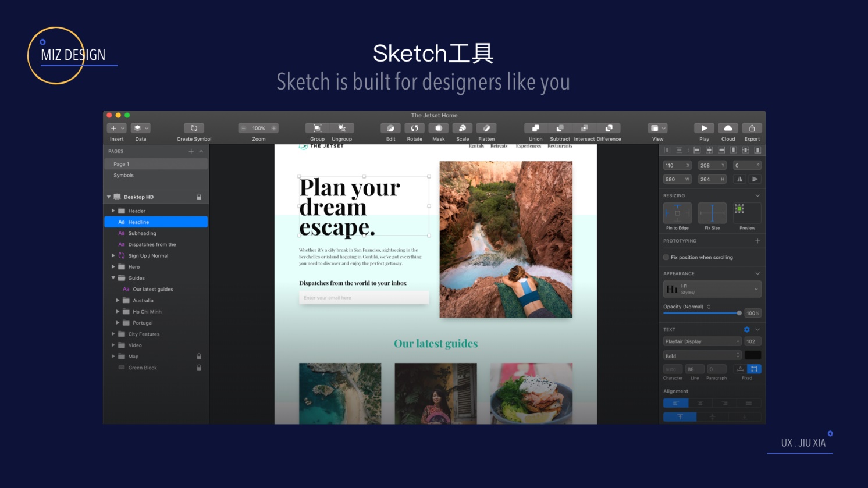This screenshot has width=868, height=488.
Task: Toggle lock on Desktop HD artboard
Action: (x=199, y=197)
